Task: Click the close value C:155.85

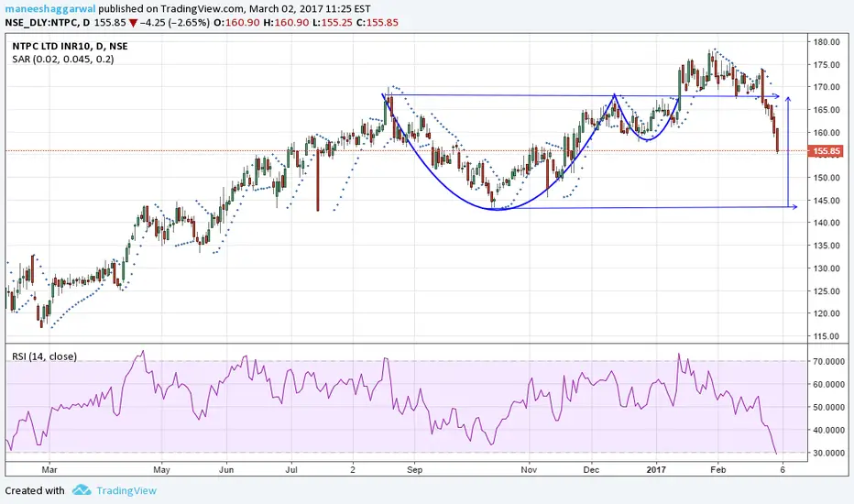Action: coord(377,22)
